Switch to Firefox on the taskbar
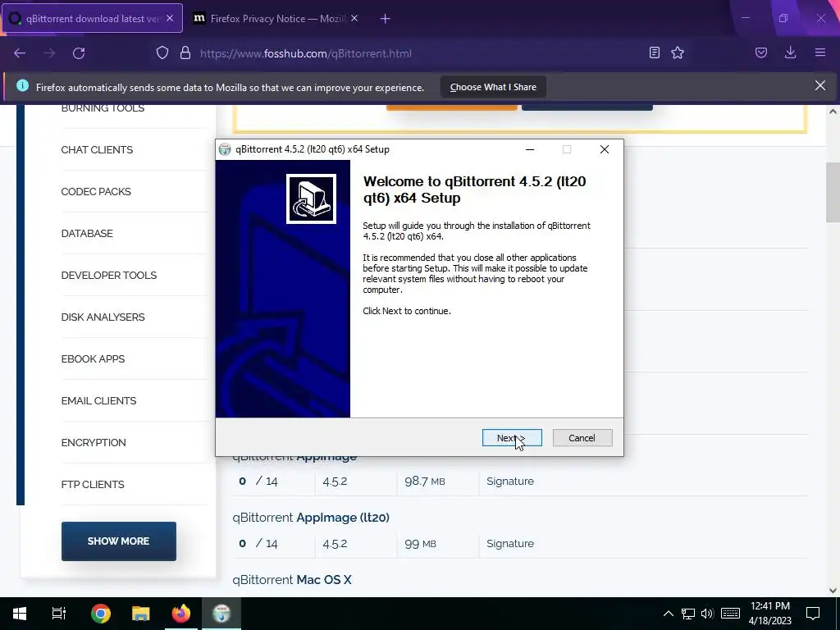The height and width of the screenshot is (630, 840). click(181, 614)
